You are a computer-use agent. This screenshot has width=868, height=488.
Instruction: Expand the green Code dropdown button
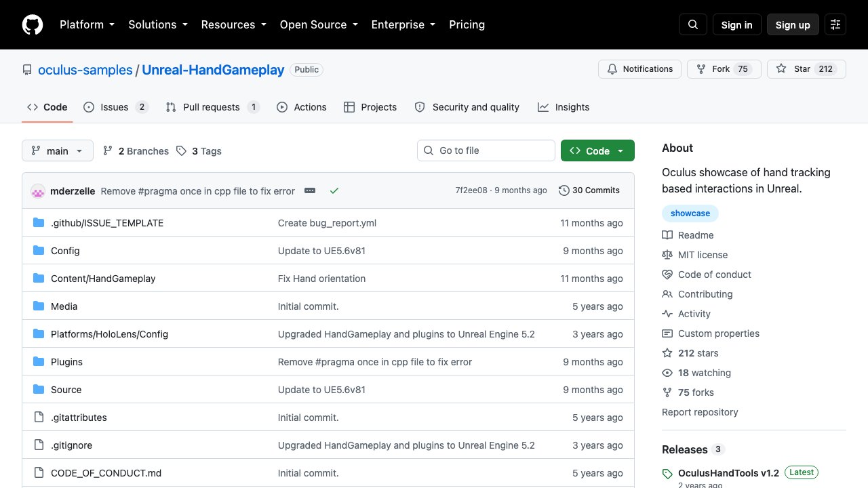click(597, 150)
